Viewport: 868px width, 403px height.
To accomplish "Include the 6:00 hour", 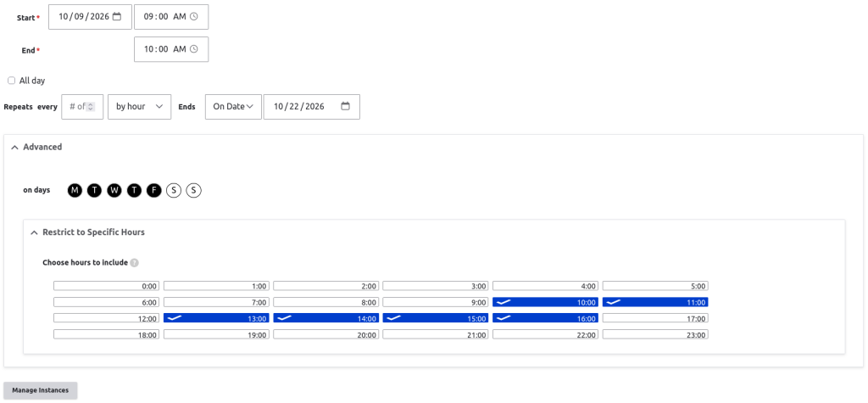I will click(106, 302).
